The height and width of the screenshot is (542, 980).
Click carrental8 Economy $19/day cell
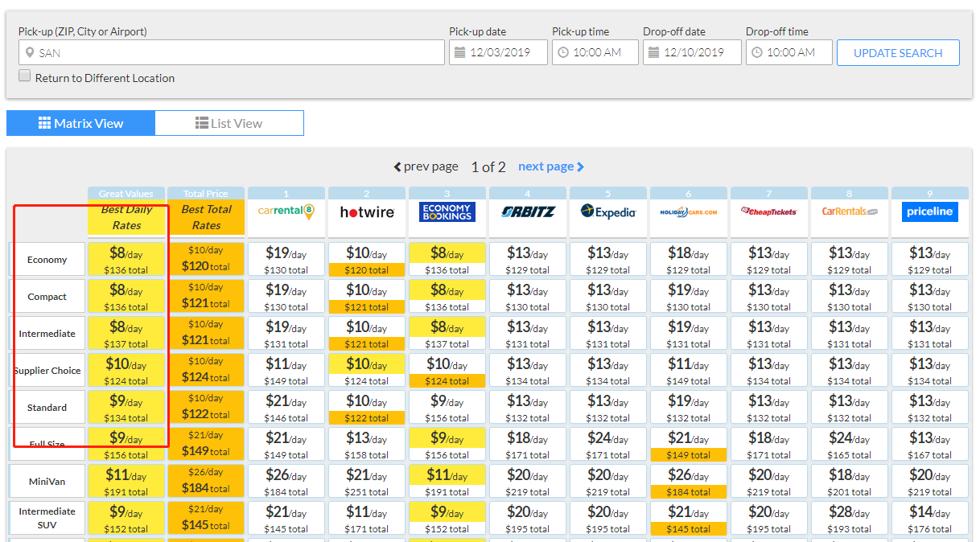(286, 260)
